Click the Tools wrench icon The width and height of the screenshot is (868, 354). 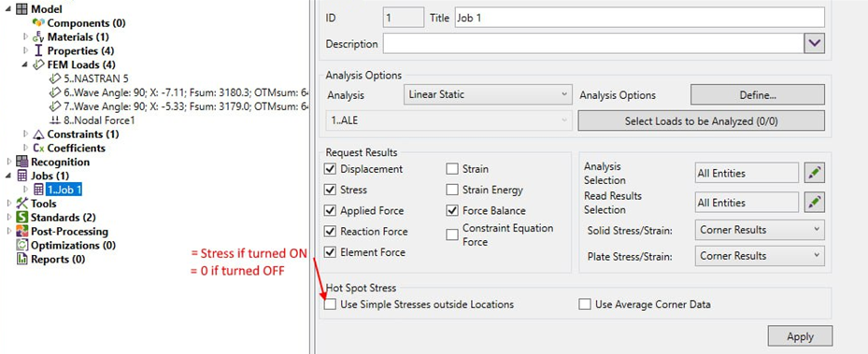[22, 204]
